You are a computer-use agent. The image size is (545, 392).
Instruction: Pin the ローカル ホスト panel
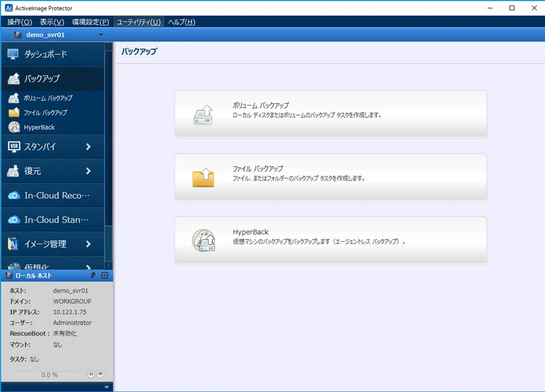pyautogui.click(x=93, y=275)
